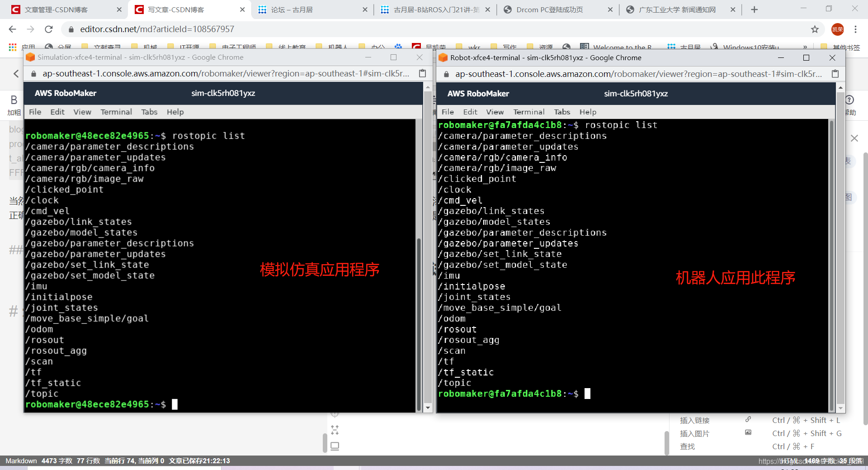
Task: Close the 文章管理-CSDN博客 tab
Action: pyautogui.click(x=119, y=9)
